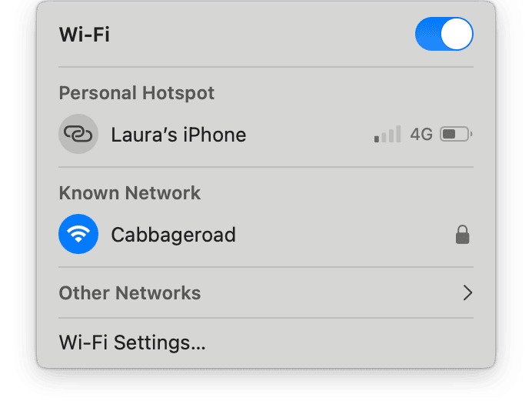Click the cellular signal bars icon
Image resolution: width=532 pixels, height=411 pixels.
(x=387, y=134)
